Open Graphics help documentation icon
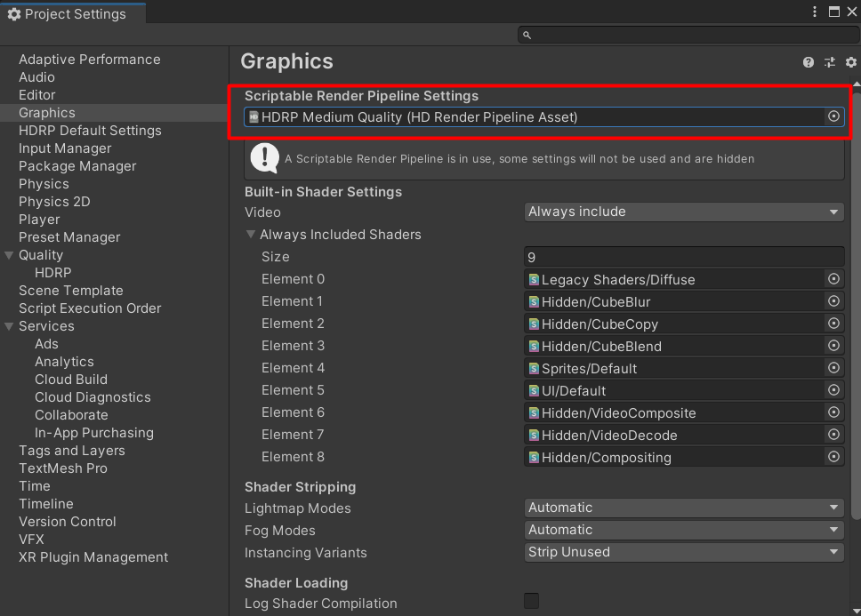The height and width of the screenshot is (616, 861). pos(808,62)
